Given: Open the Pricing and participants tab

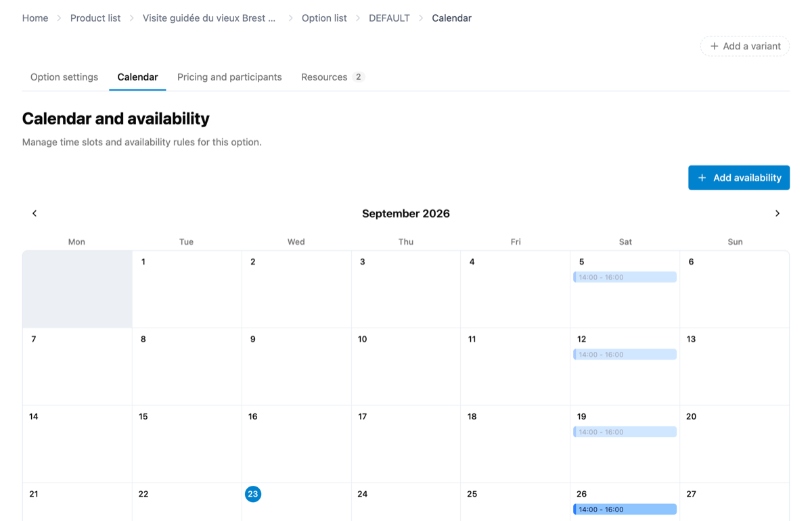Looking at the screenshot, I should click(229, 77).
